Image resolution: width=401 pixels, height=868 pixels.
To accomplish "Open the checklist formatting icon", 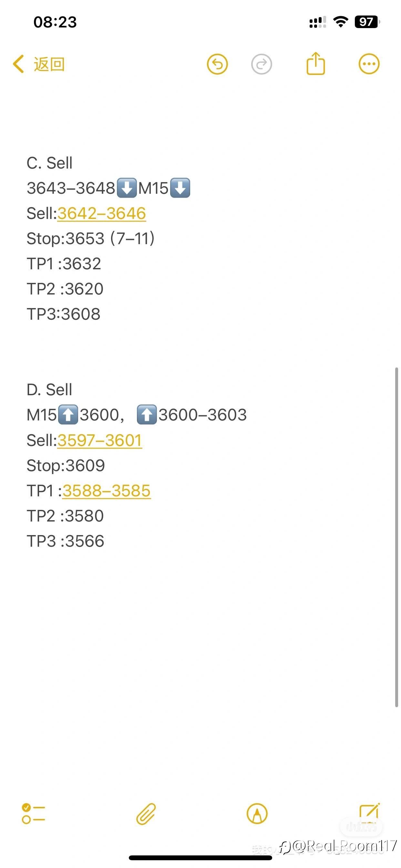I will click(x=33, y=814).
